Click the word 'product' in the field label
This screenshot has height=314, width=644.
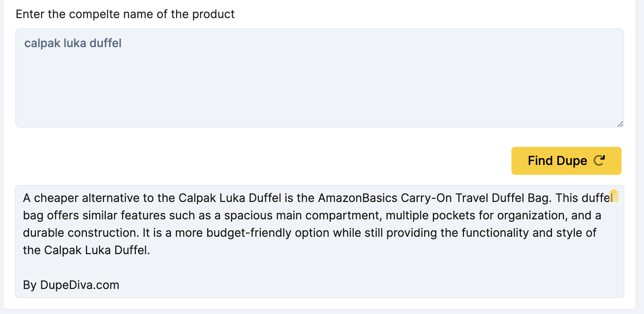click(x=213, y=14)
